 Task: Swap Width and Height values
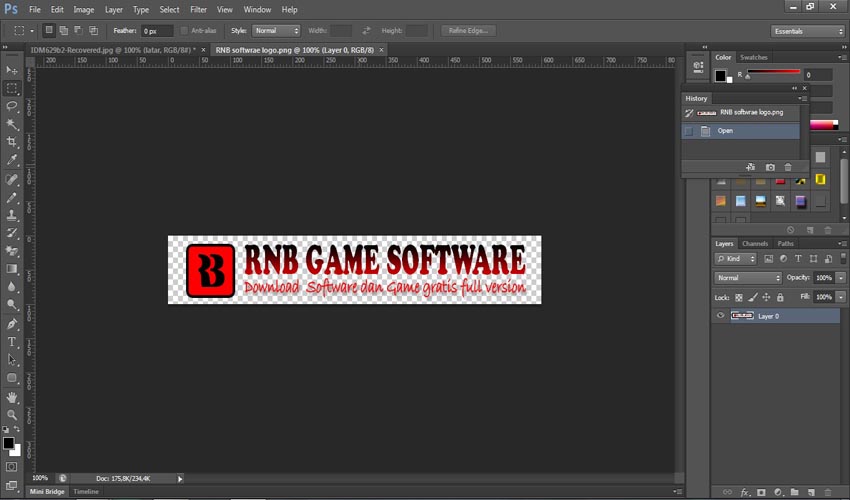pyautogui.click(x=366, y=31)
